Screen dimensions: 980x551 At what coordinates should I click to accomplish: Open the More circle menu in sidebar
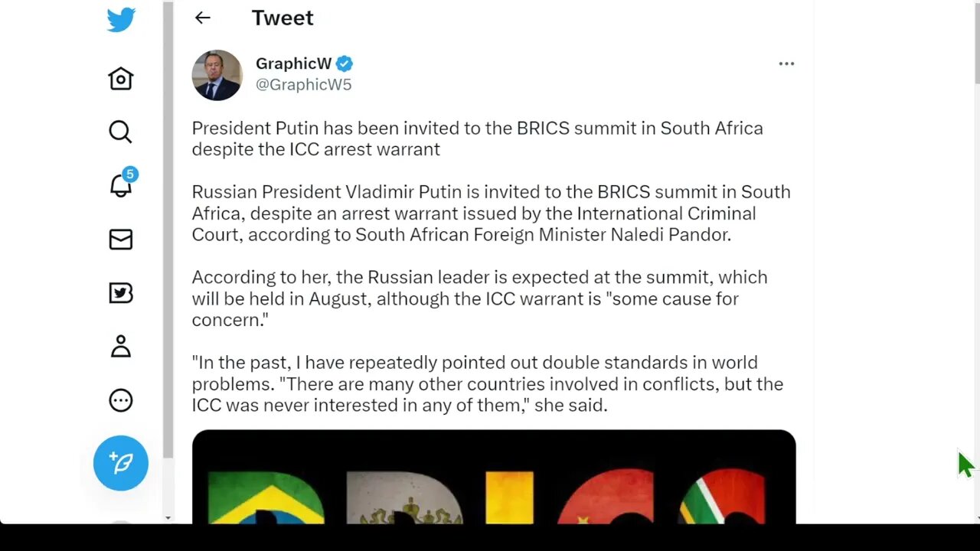click(x=121, y=400)
